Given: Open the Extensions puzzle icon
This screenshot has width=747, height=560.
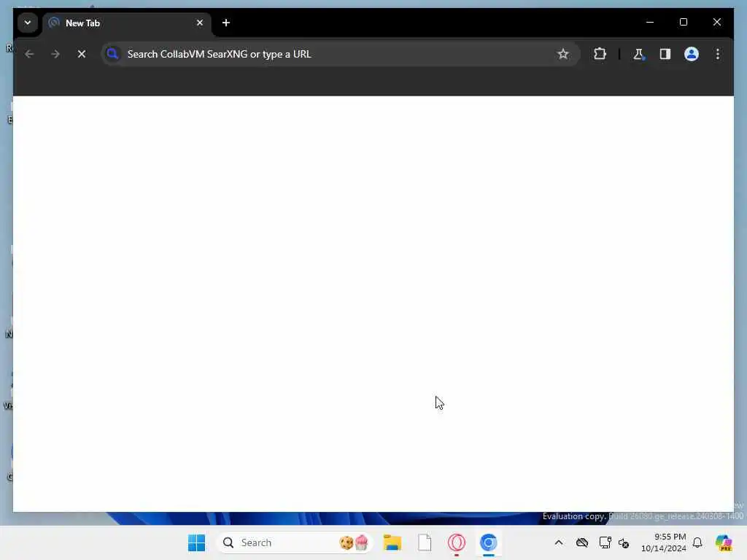Looking at the screenshot, I should coord(600,54).
